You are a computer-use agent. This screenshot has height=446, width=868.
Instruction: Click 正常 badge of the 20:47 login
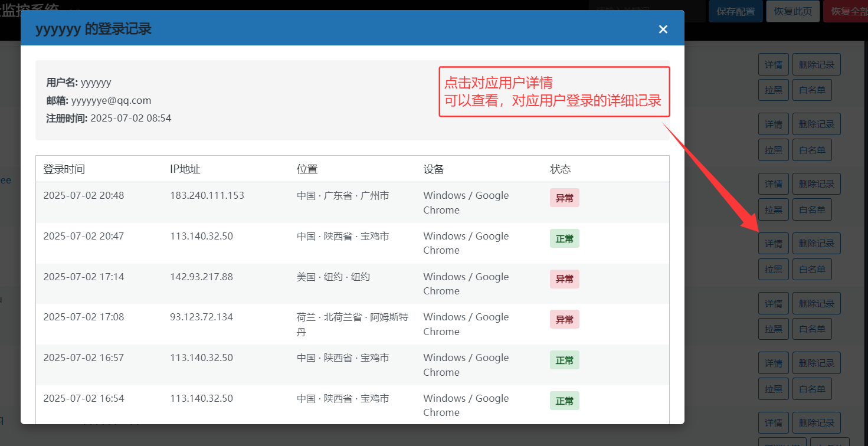tap(564, 239)
